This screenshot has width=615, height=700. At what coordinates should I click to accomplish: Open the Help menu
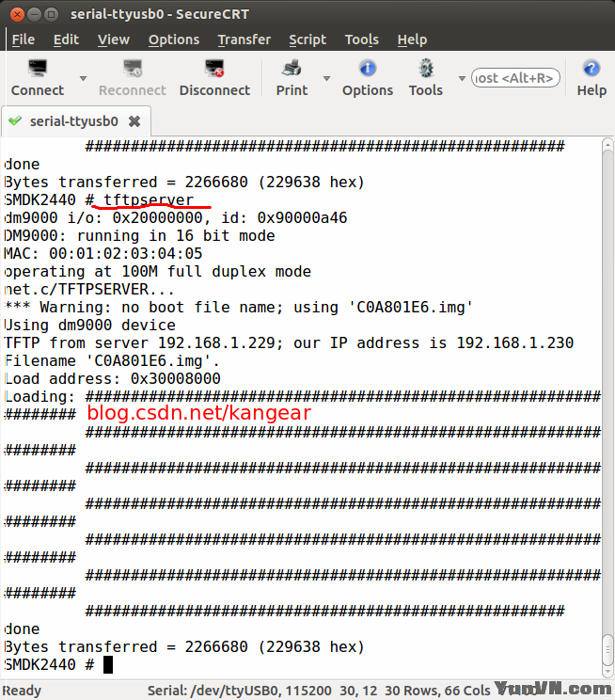[x=412, y=40]
